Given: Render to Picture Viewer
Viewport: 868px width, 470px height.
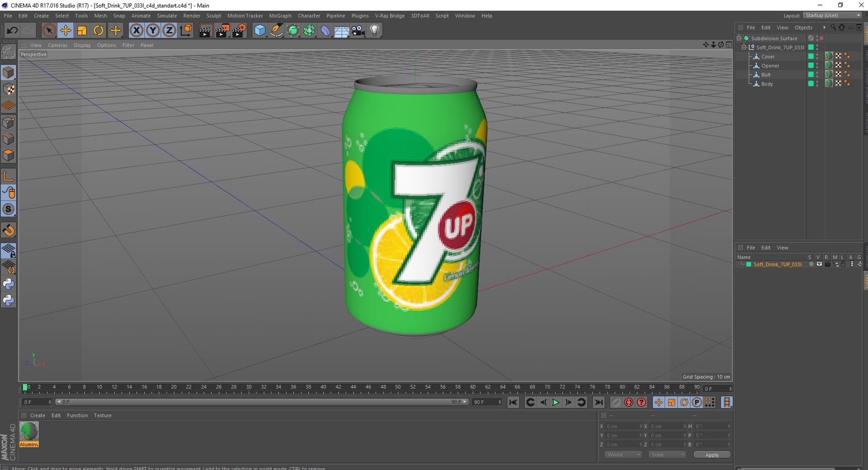Looking at the screenshot, I should pos(222,30).
